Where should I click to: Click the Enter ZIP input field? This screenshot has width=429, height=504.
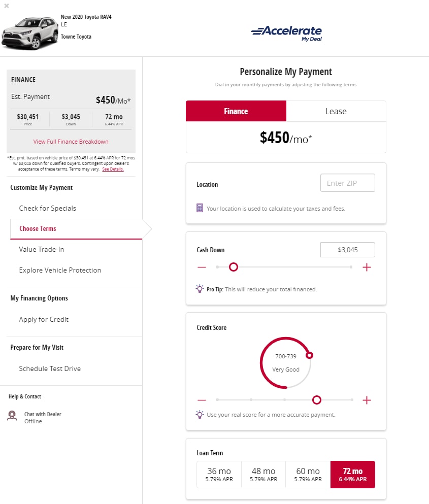point(348,183)
